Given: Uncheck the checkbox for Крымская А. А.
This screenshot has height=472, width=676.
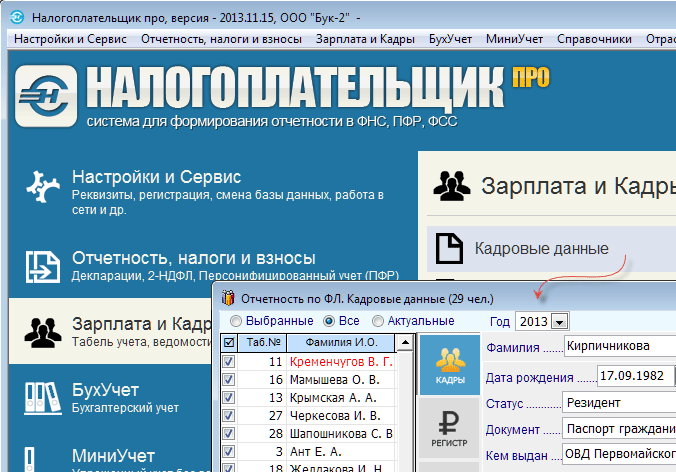Looking at the screenshot, I should click(228, 397).
